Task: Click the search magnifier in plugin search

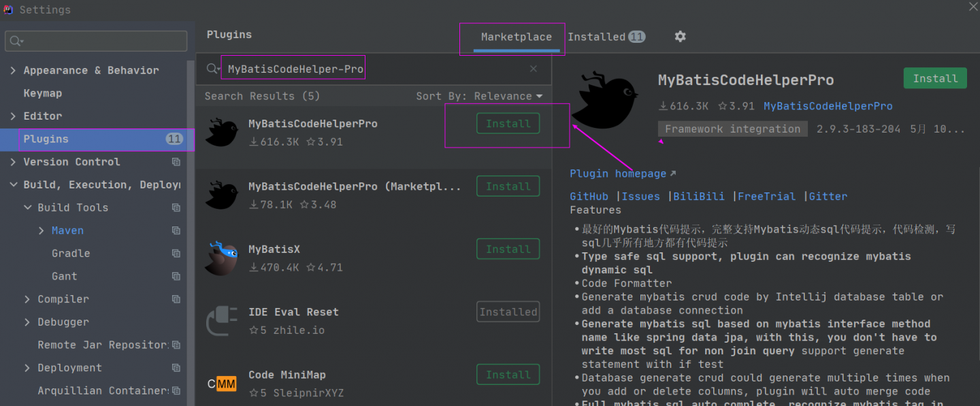Action: coord(213,69)
